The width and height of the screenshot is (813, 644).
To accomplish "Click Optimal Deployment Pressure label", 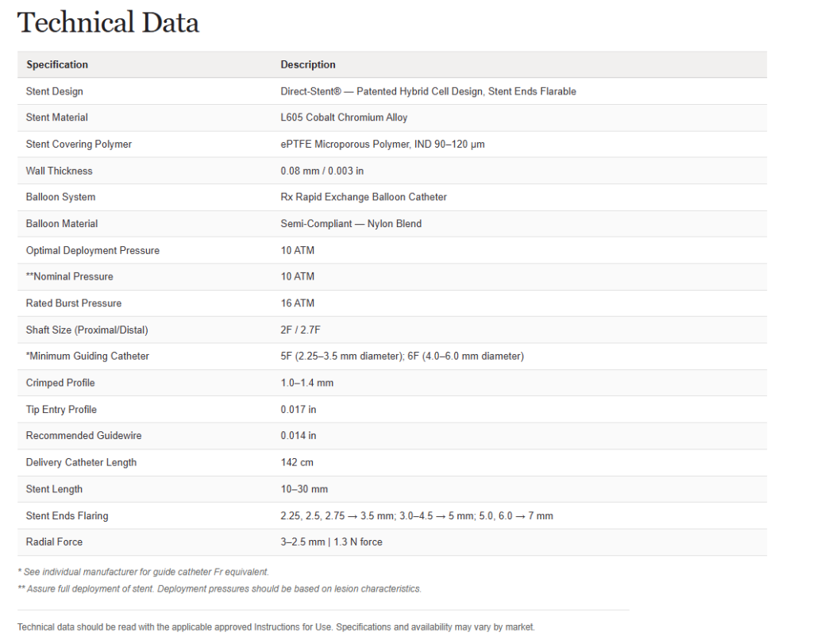I will click(x=93, y=250).
